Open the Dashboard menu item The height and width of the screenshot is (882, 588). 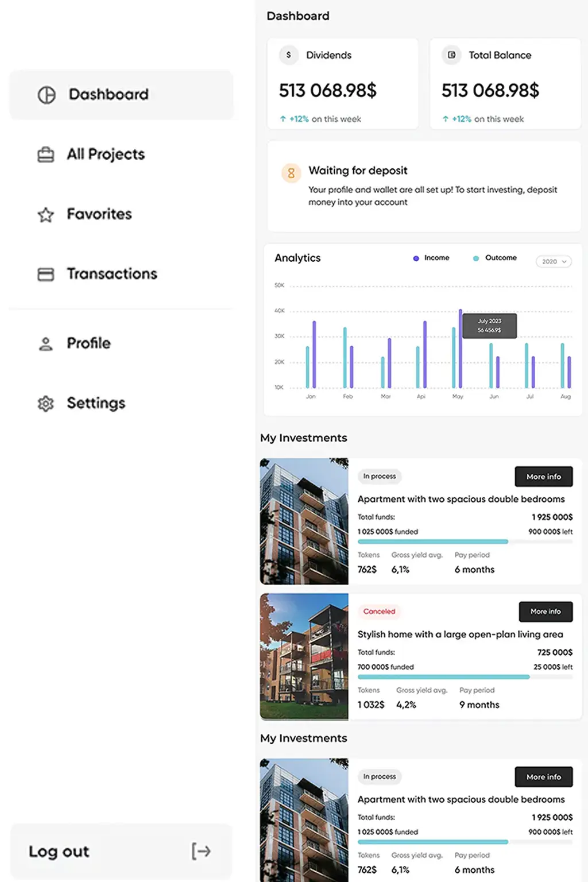[122, 95]
